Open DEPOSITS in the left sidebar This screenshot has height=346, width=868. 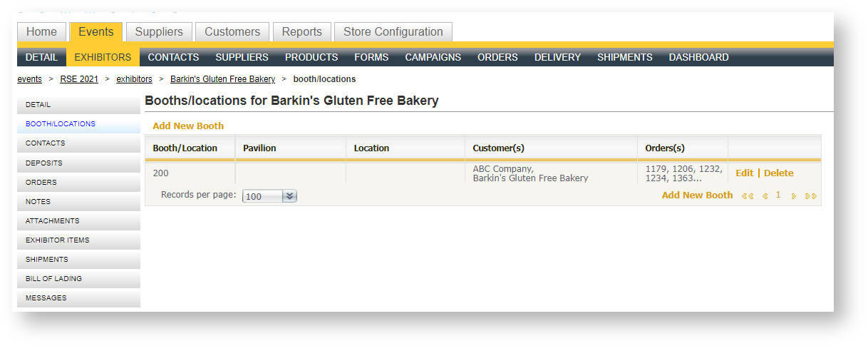(x=44, y=163)
